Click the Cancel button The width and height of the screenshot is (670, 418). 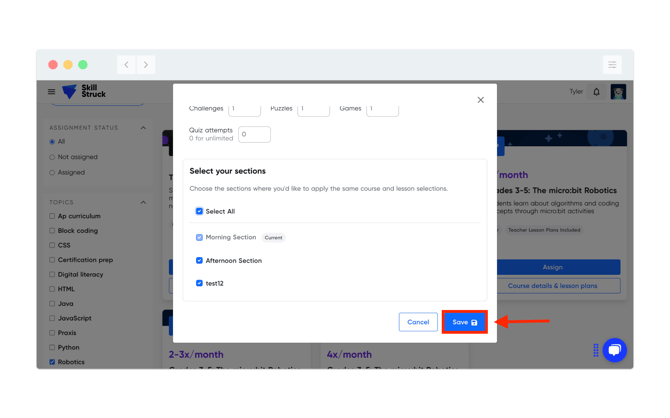tap(418, 322)
